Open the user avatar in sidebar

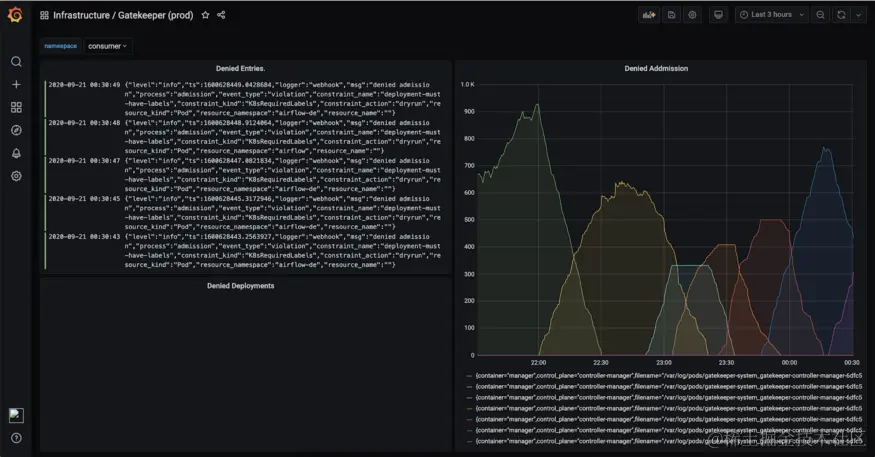pyautogui.click(x=16, y=415)
